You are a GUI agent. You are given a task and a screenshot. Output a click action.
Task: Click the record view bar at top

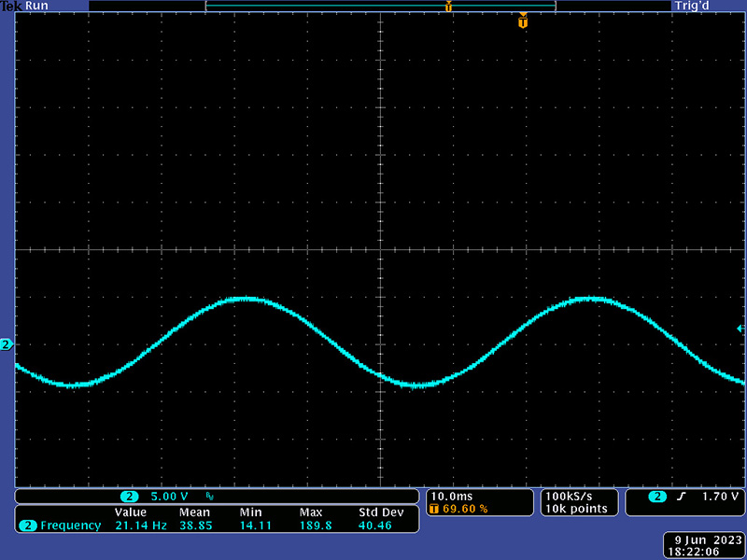coord(380,7)
